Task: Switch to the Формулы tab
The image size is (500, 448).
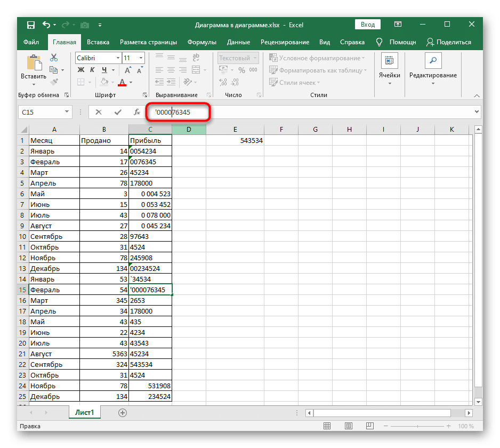Action: tap(201, 42)
